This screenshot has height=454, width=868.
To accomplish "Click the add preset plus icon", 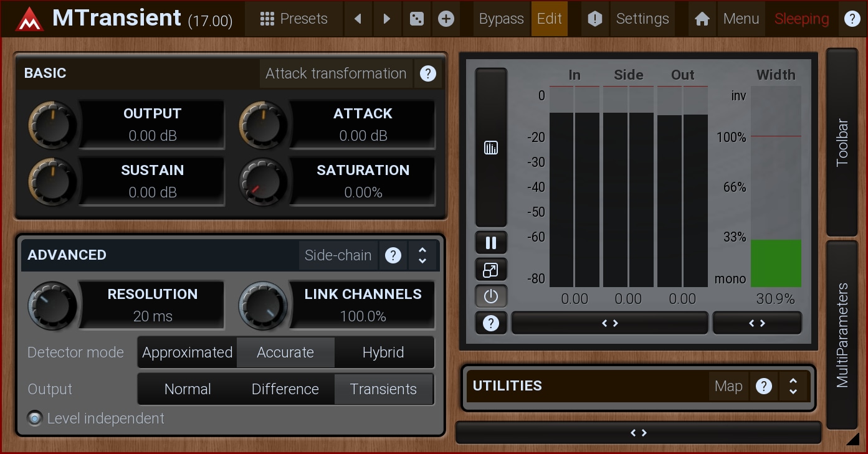I will tap(446, 19).
